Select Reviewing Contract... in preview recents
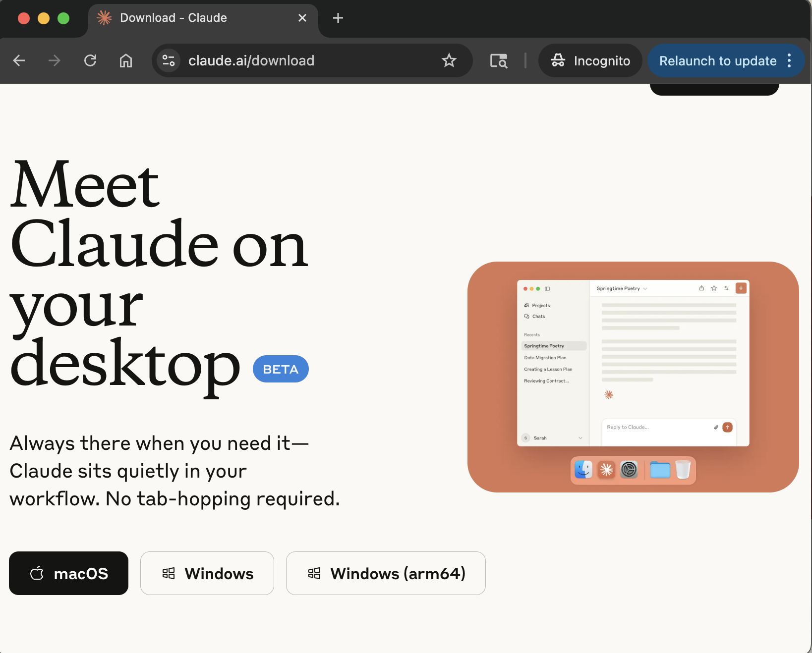 (546, 381)
